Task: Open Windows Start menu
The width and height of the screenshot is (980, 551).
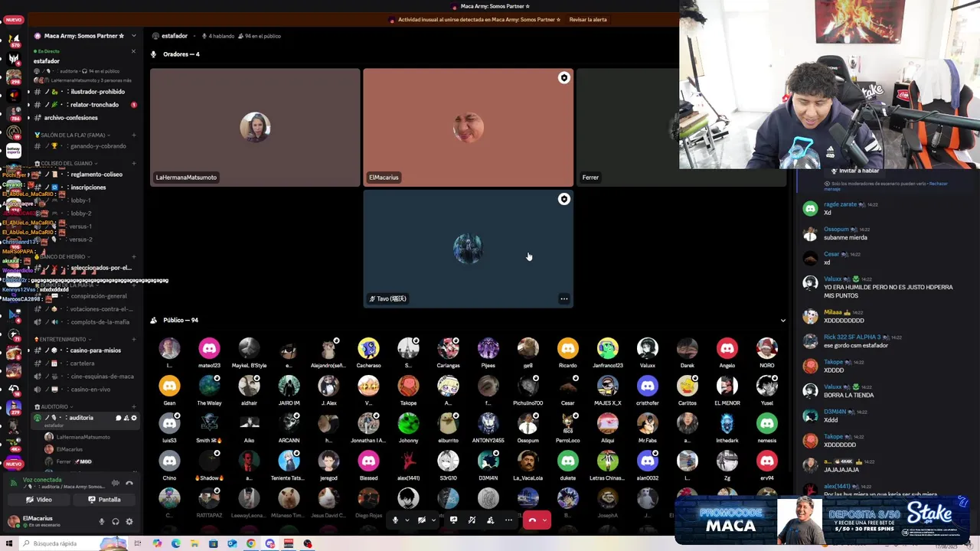Action: tap(8, 544)
